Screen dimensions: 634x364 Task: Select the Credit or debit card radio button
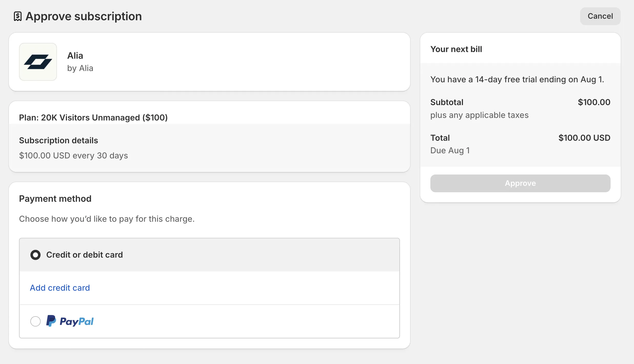click(35, 255)
